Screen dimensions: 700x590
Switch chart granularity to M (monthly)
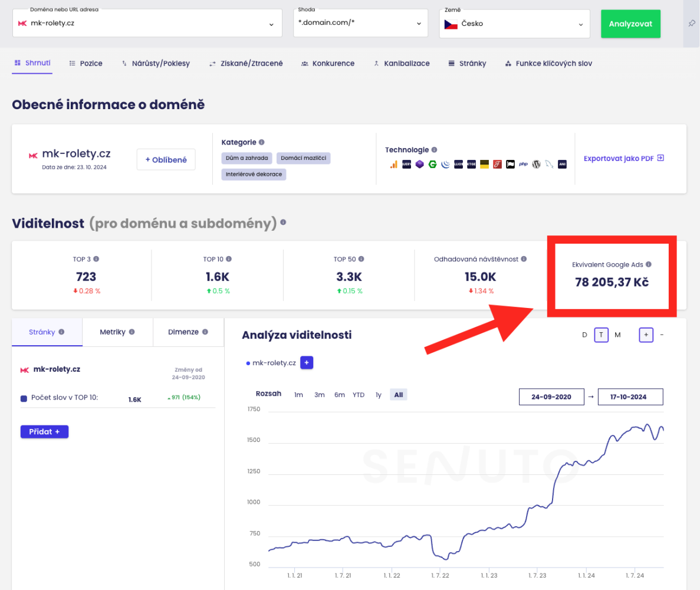coord(617,335)
